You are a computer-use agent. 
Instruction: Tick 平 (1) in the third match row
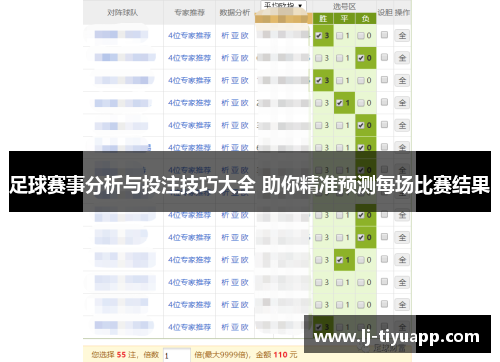pos(340,80)
